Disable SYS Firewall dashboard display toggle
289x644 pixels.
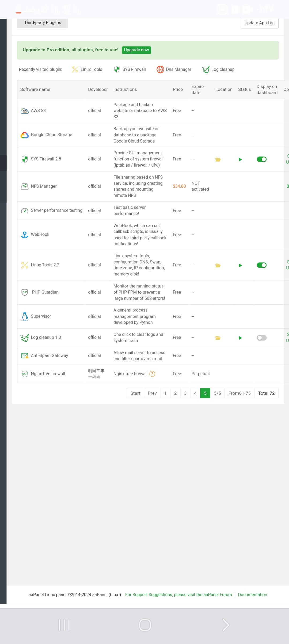click(x=261, y=159)
